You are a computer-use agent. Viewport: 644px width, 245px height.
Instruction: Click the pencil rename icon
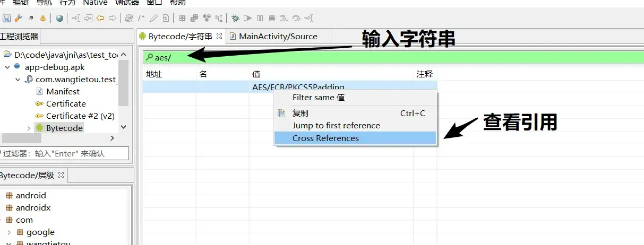[153, 18]
